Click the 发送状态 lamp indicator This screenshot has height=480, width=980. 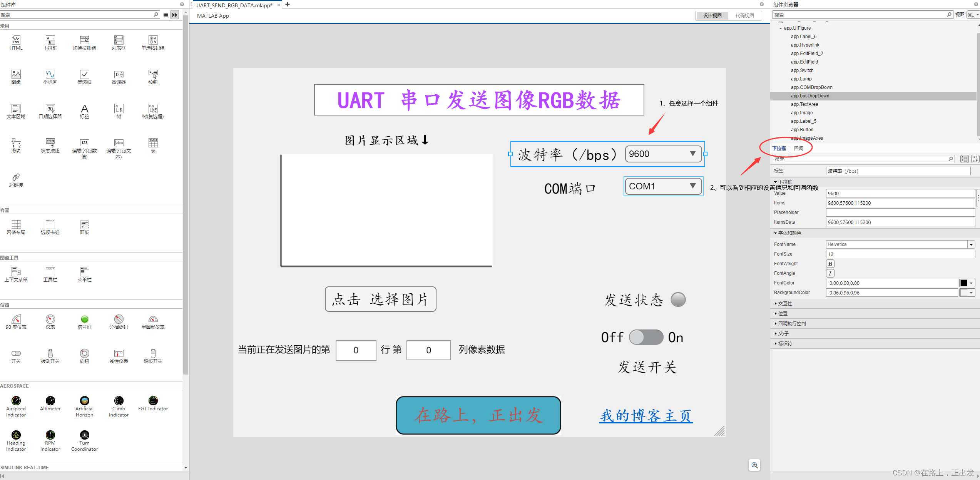point(678,299)
